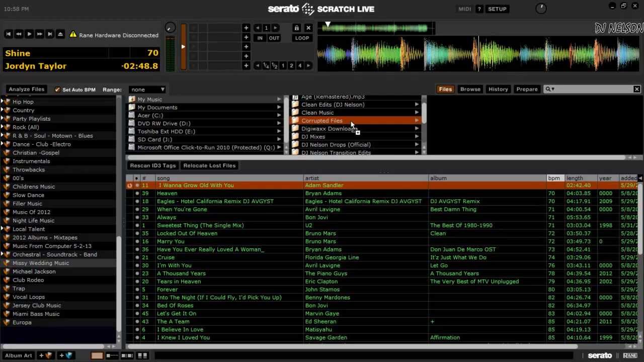Select the next loop slot arrow
The width and height of the screenshot is (644, 362).
coord(275,28)
